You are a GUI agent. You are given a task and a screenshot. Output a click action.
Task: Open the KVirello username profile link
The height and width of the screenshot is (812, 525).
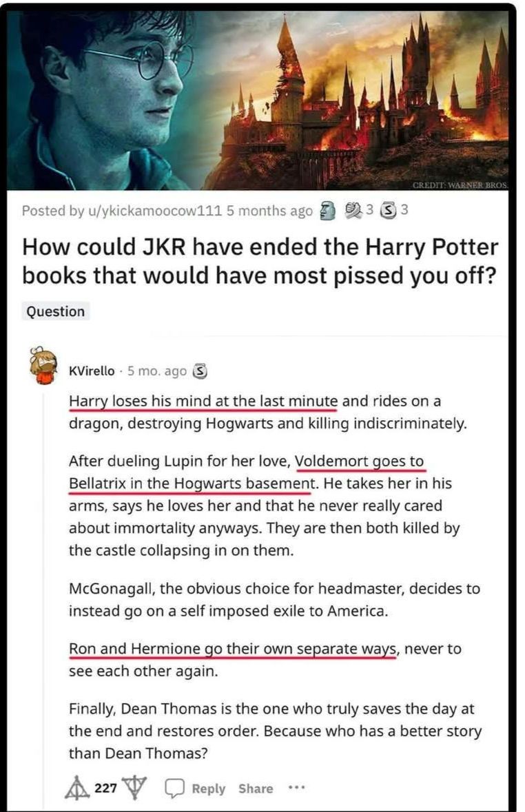[x=92, y=371]
